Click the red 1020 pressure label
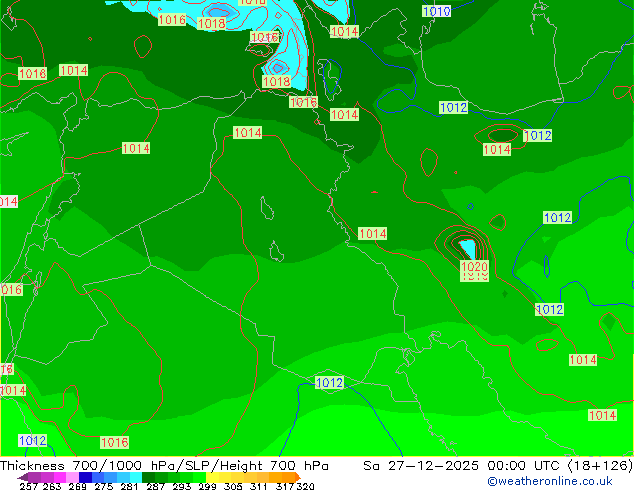Viewport: 634px width, 490px height. (474, 266)
